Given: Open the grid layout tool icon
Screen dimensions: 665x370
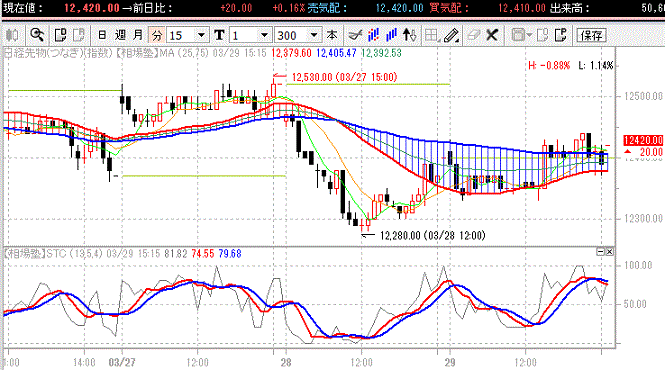Looking at the screenshot, I should click(432, 35).
